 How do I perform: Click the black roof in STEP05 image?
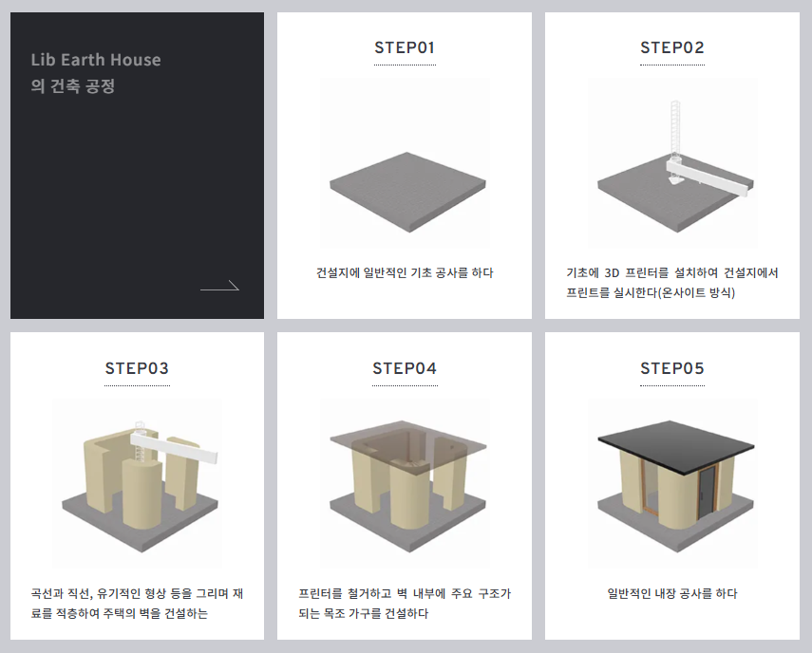tap(676, 447)
